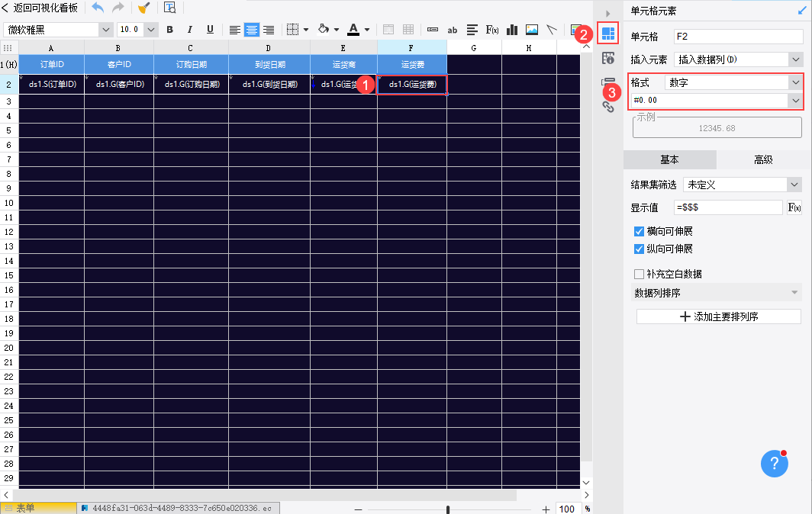Click font color A swatch
812x514 pixels.
point(353,30)
